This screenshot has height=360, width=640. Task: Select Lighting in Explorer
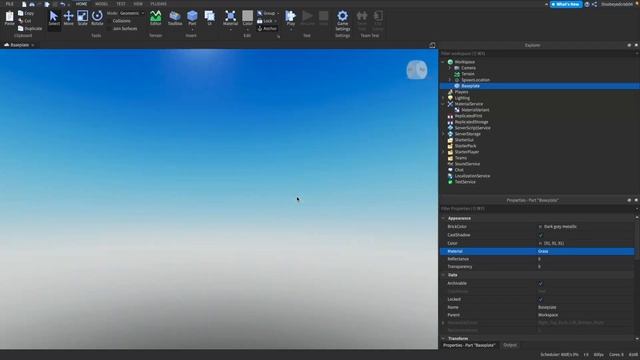point(462,98)
